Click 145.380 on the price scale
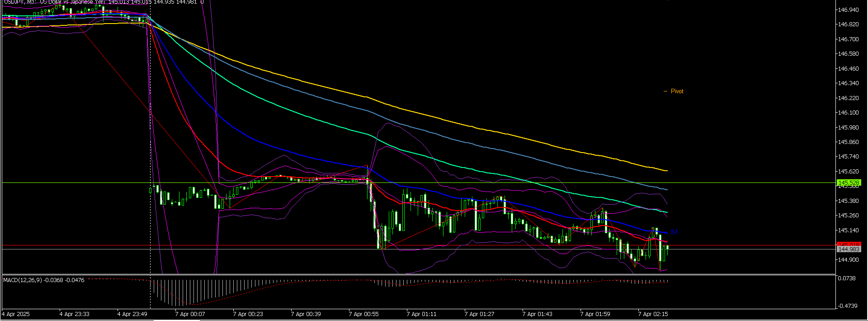The height and width of the screenshot is (321, 868). [x=848, y=201]
